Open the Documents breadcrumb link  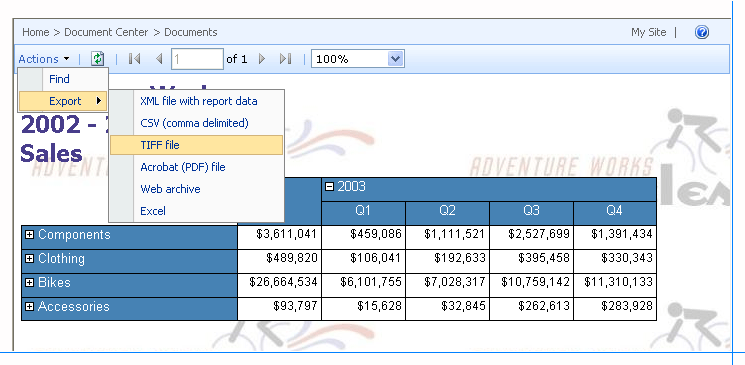tap(191, 32)
